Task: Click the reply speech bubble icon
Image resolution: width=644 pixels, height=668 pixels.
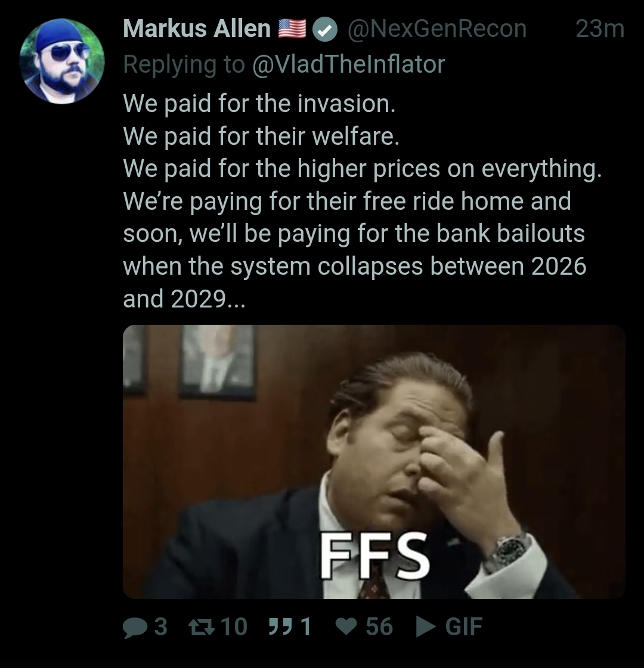Action: [135, 627]
